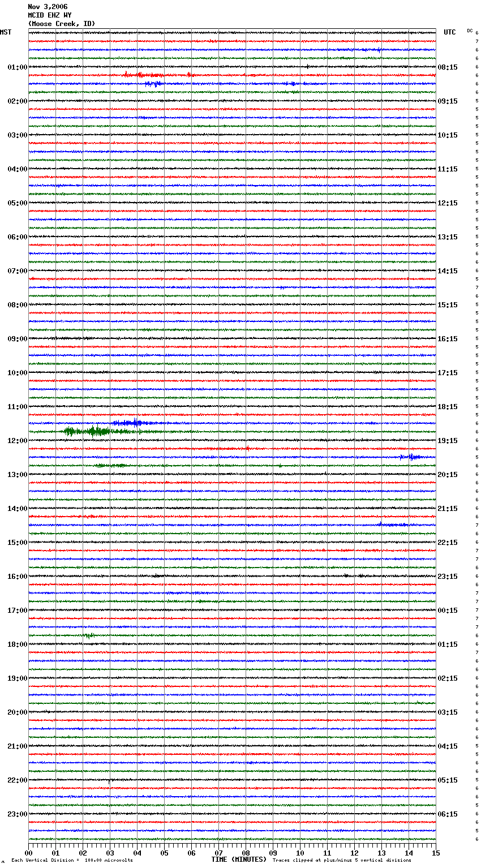Screen dimensions: 481x868
Task: Click the 'TIME (MINUTES)' axis title
Action: point(239,860)
